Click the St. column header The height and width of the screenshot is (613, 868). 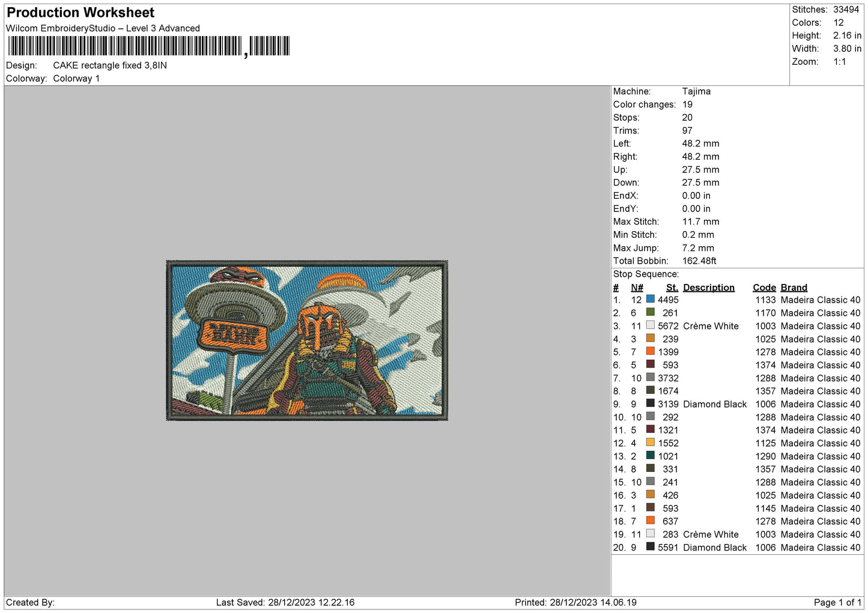[672, 288]
